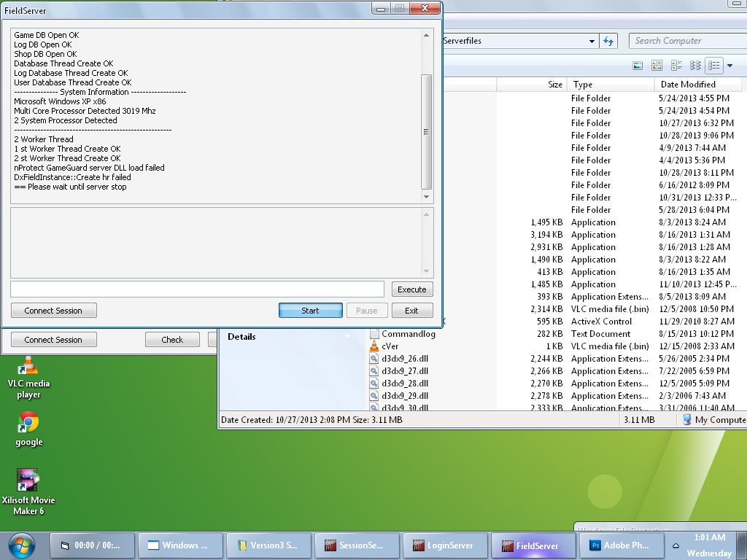Launch Xilisoft Movie Maker 6 shortcut
The width and height of the screenshot is (747, 560).
point(28,489)
